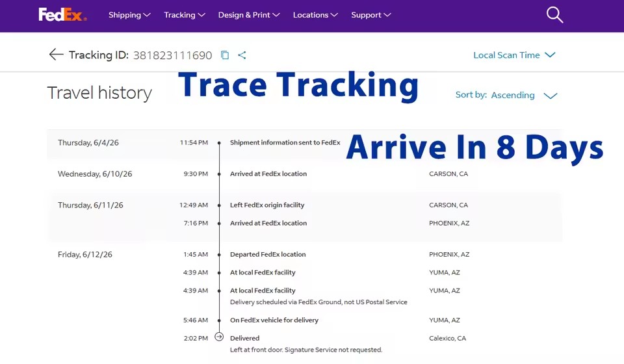Open the Tracking menu
This screenshot has width=624, height=364.
point(184,15)
